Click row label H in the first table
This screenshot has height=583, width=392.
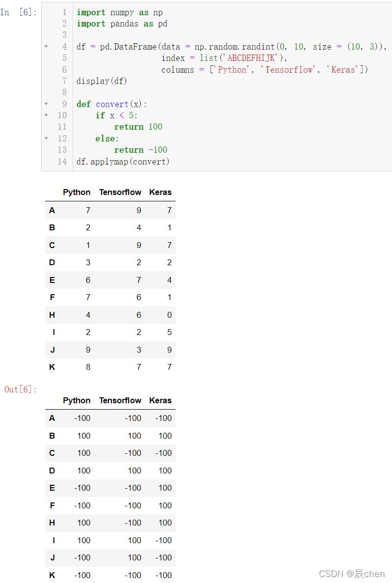pyautogui.click(x=52, y=315)
